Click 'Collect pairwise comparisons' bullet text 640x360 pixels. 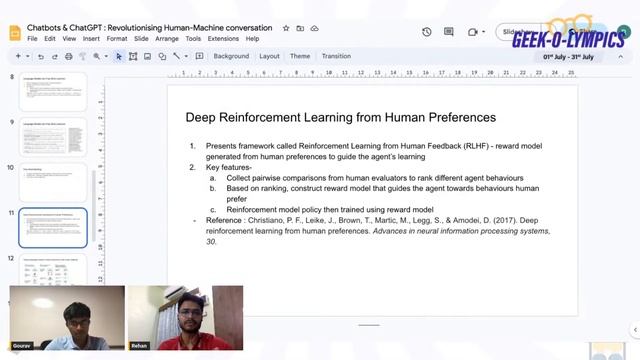[375, 178]
